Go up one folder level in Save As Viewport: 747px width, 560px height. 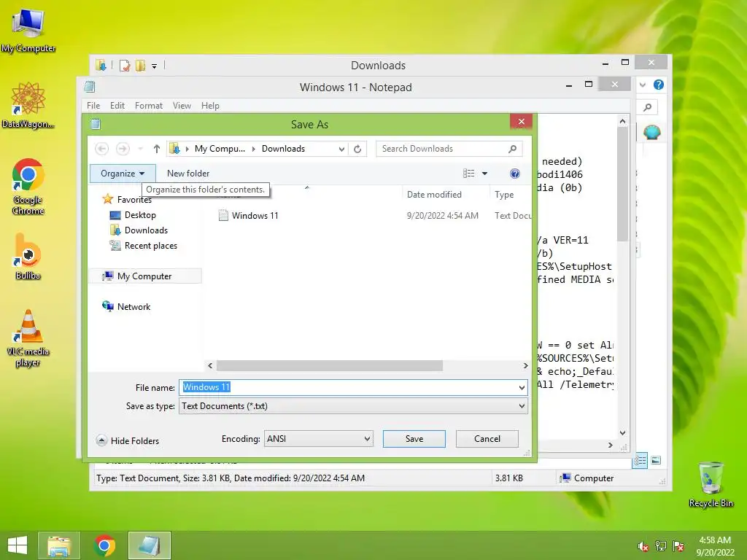[x=156, y=149]
